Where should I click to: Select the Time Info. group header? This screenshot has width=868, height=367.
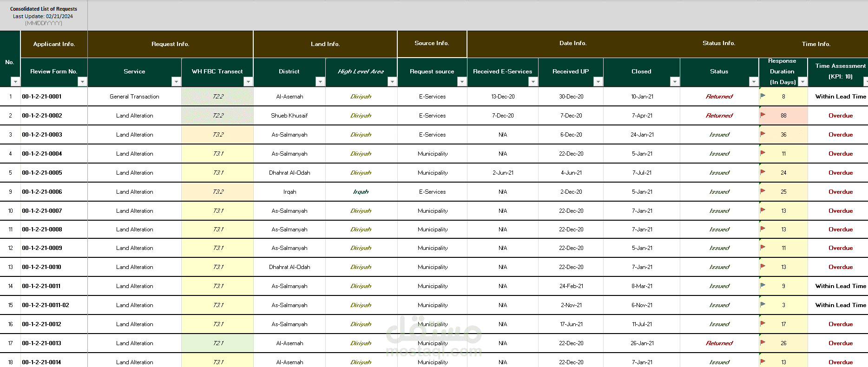click(816, 44)
